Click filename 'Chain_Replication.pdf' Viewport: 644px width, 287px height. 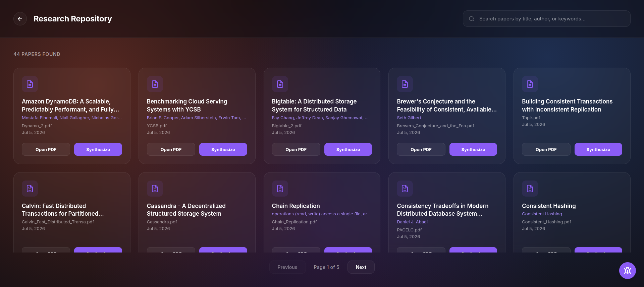294,222
